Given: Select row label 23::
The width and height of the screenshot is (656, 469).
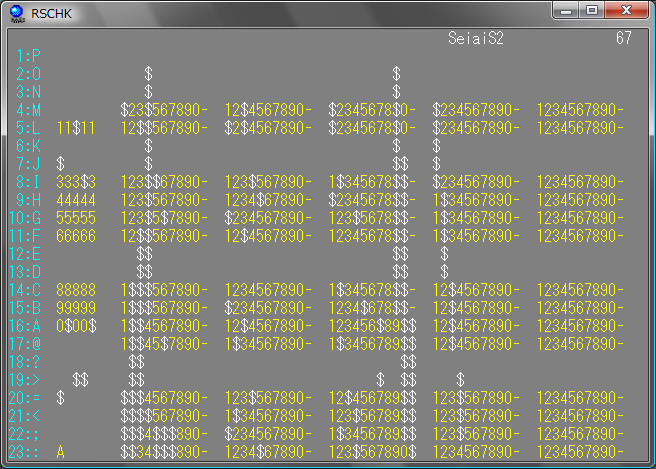Looking at the screenshot, I should coord(25,451).
